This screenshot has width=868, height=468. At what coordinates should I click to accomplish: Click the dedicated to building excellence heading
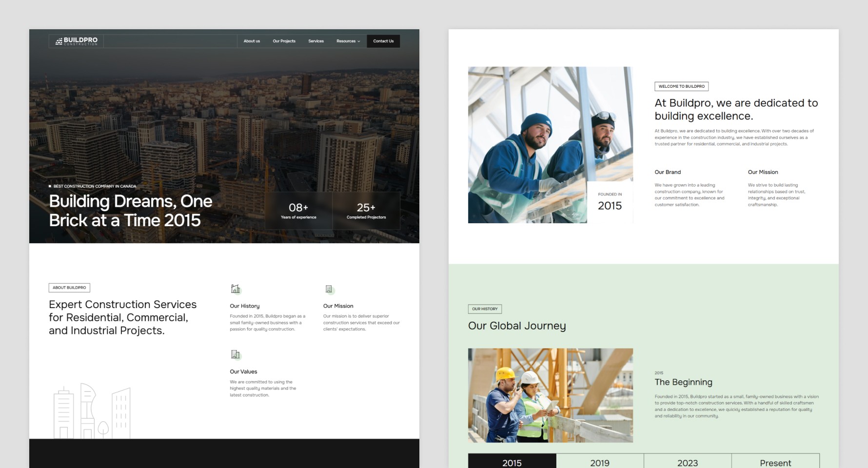coord(736,109)
